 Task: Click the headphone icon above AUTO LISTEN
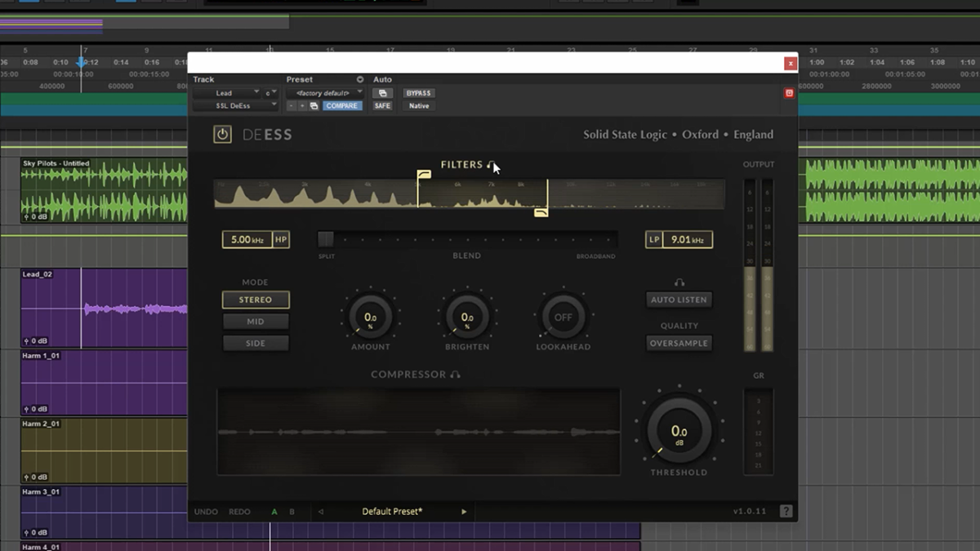(679, 282)
